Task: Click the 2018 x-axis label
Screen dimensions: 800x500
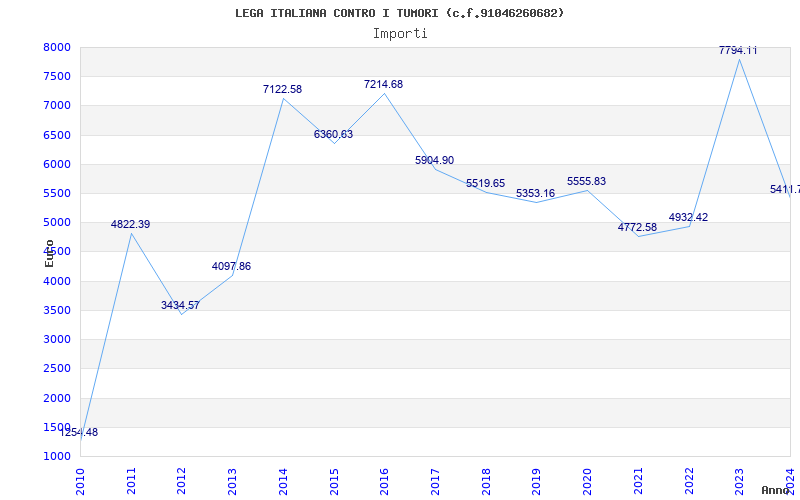Action: click(x=486, y=482)
